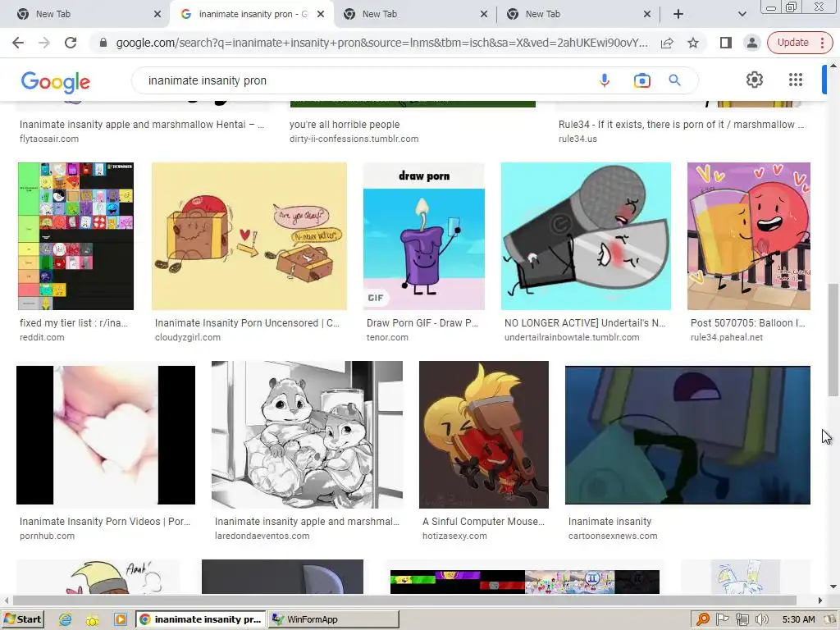This screenshot has height=630, width=840.
Task: Submit search with the magnifier icon
Action: click(674, 80)
